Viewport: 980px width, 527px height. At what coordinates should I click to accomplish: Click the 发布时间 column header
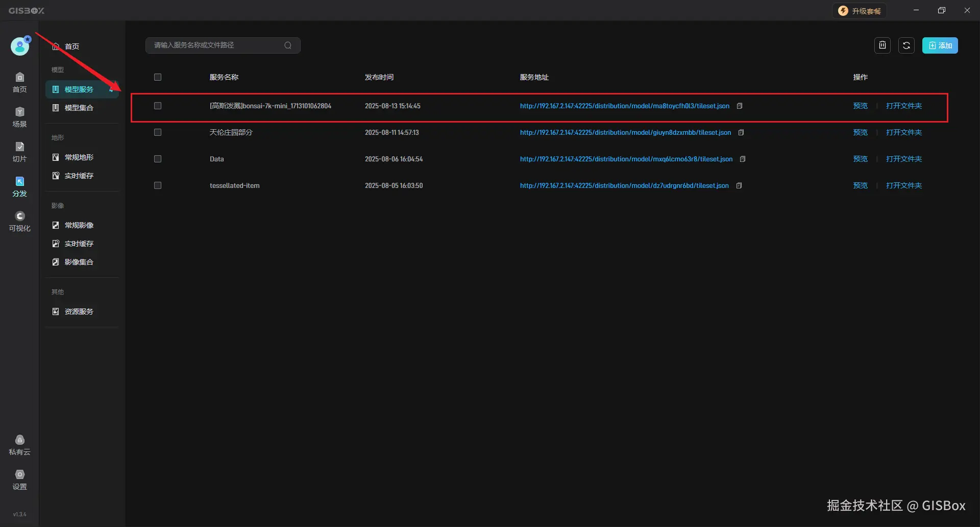pyautogui.click(x=379, y=77)
